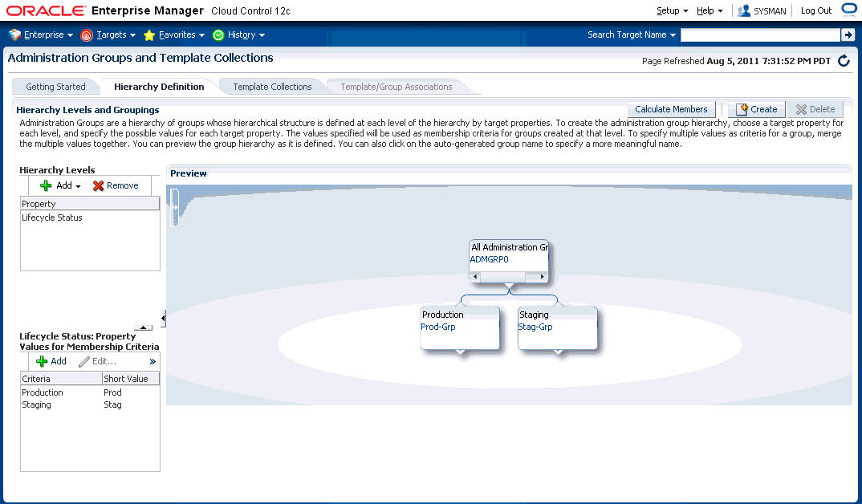Expand the Preview control panel handle

click(175, 207)
